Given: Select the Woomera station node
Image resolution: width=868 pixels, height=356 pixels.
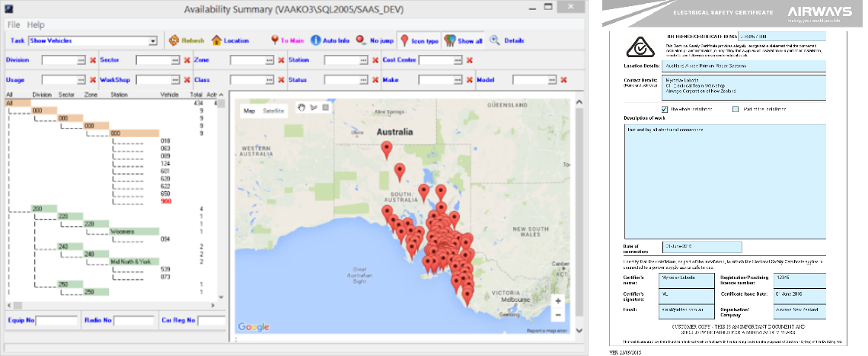Looking at the screenshot, I should [134, 231].
